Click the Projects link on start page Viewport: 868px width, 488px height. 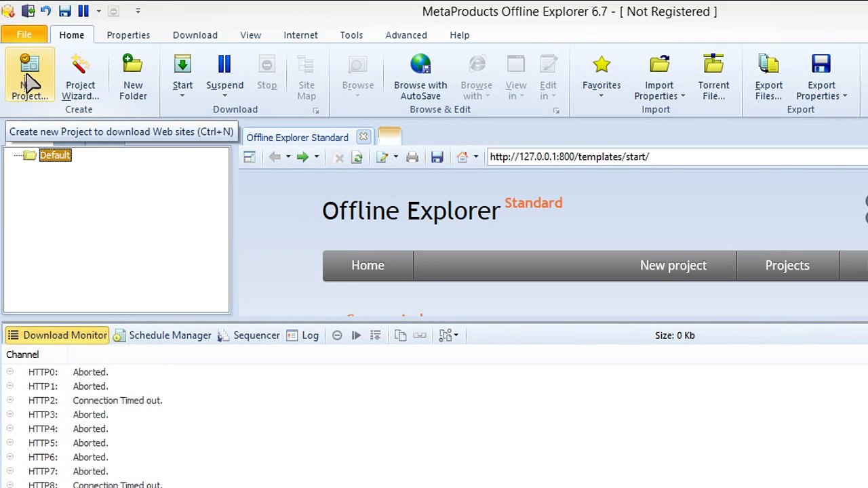pos(787,266)
